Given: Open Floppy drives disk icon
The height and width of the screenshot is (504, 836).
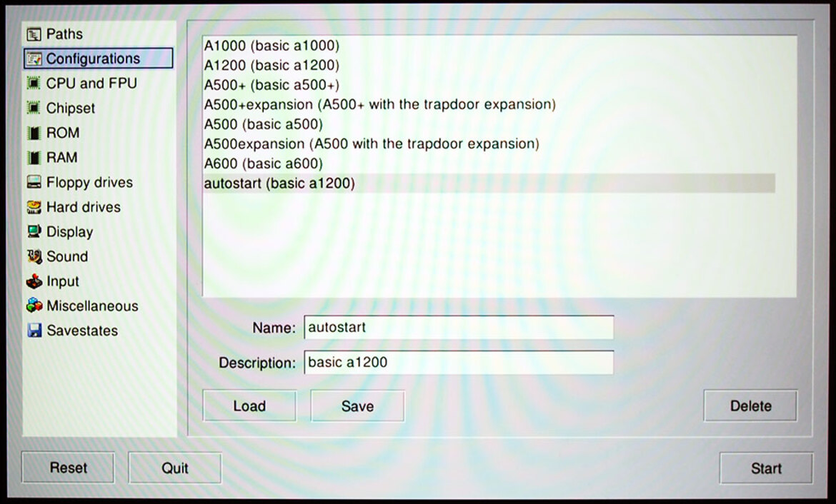Looking at the screenshot, I should [x=34, y=182].
